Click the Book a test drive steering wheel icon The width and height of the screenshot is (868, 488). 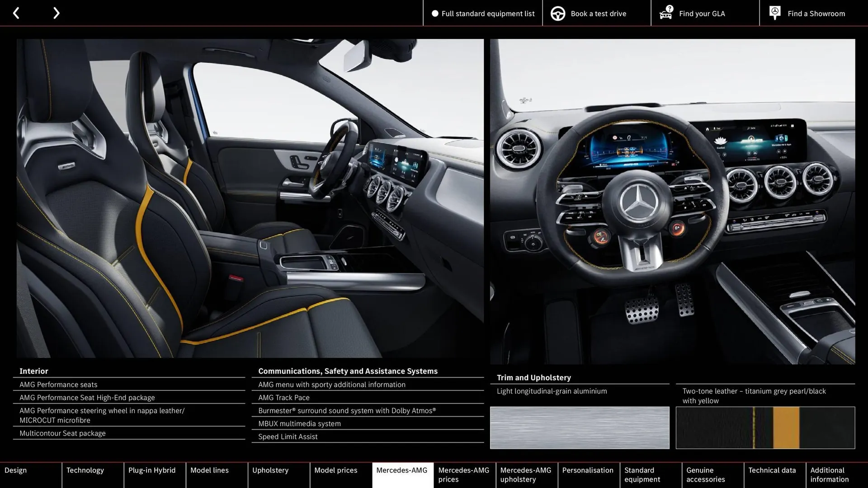pyautogui.click(x=558, y=13)
